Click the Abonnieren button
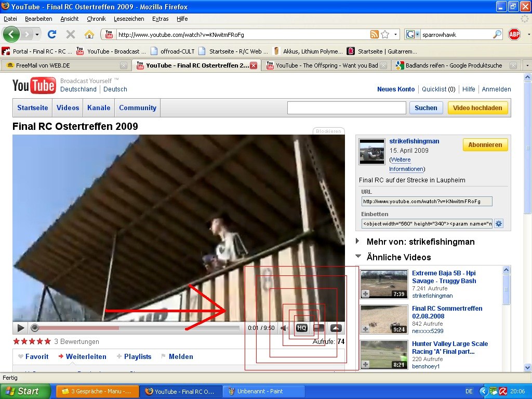The image size is (532, 399). (x=485, y=145)
